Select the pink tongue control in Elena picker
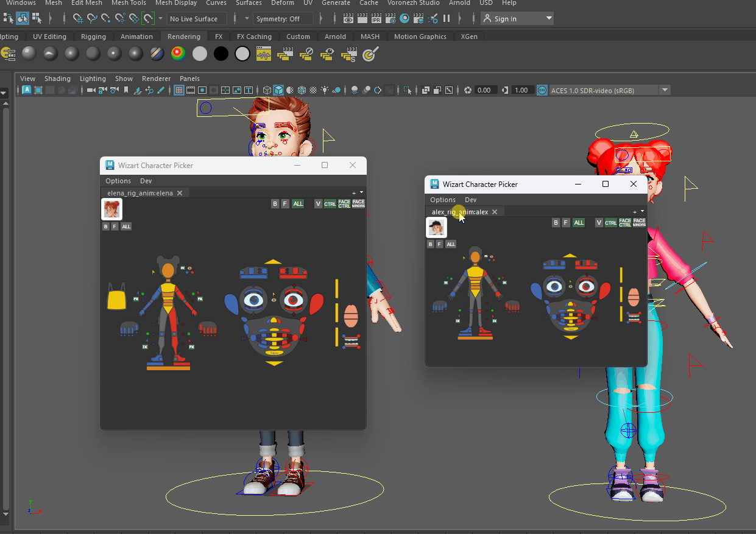Viewport: 756px width, 534px height. coord(351,316)
